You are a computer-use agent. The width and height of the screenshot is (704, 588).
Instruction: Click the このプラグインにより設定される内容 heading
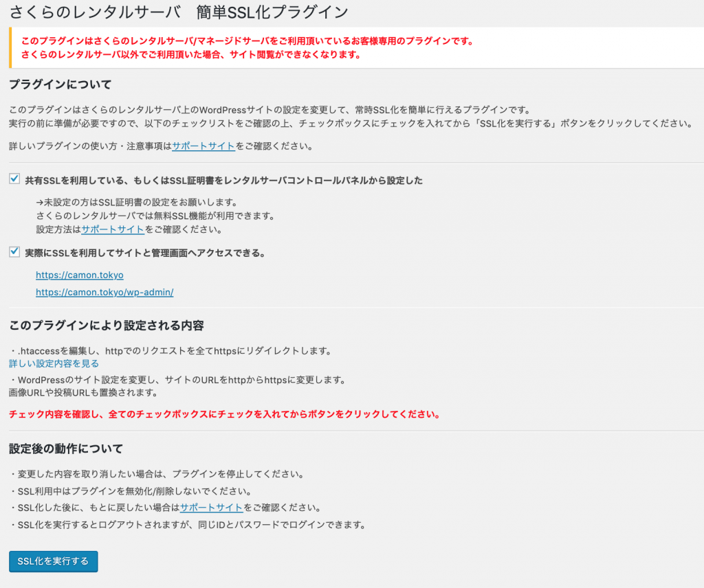(107, 325)
